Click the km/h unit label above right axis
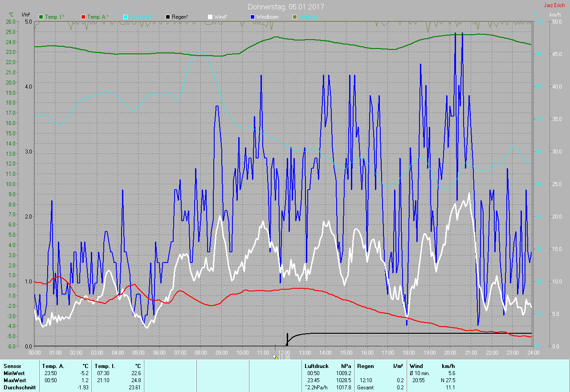Image resolution: width=570 pixels, height=392 pixels. tap(555, 15)
